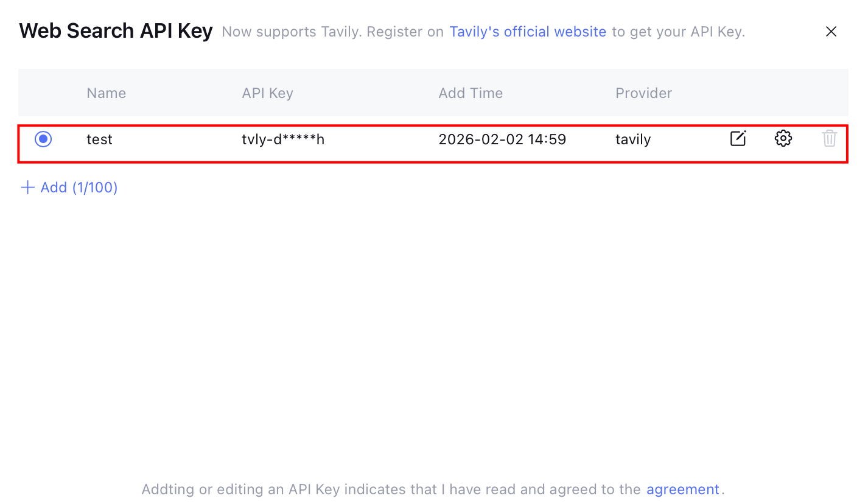Viewport: 868px width, 504px height.
Task: Close the Web Search API Key dialog
Action: tap(831, 32)
